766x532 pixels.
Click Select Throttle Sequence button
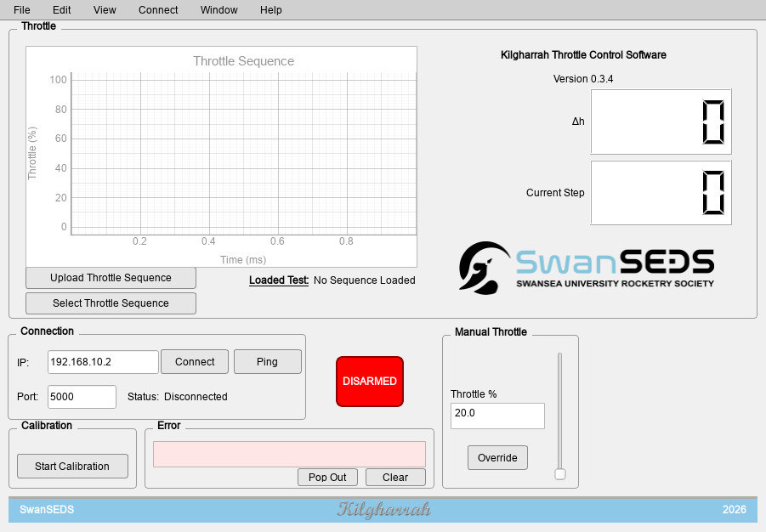111,303
